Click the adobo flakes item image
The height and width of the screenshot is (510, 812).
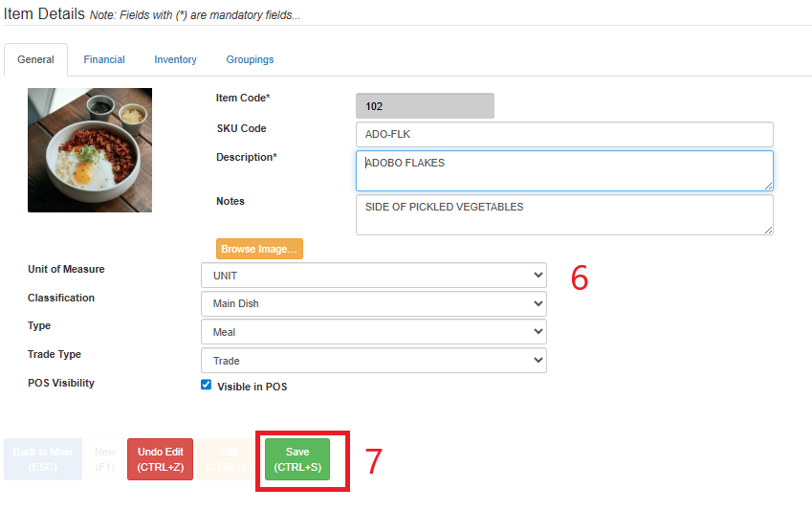click(x=90, y=150)
